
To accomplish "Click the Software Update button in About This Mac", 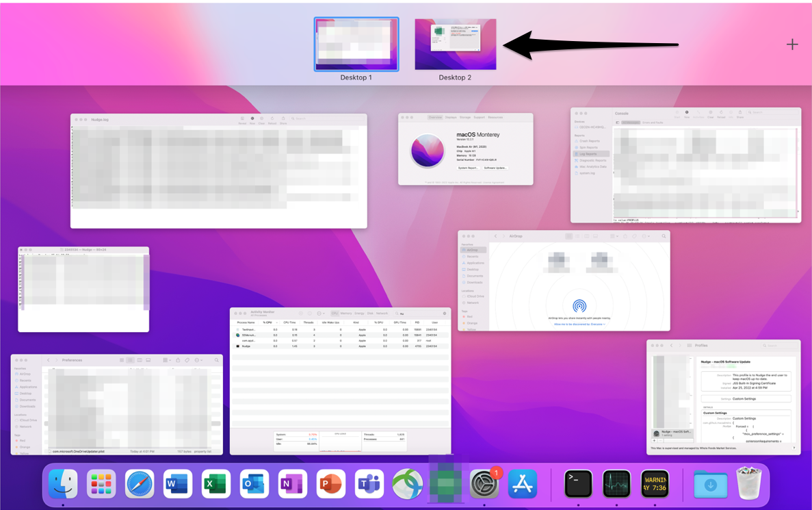I will 496,168.
